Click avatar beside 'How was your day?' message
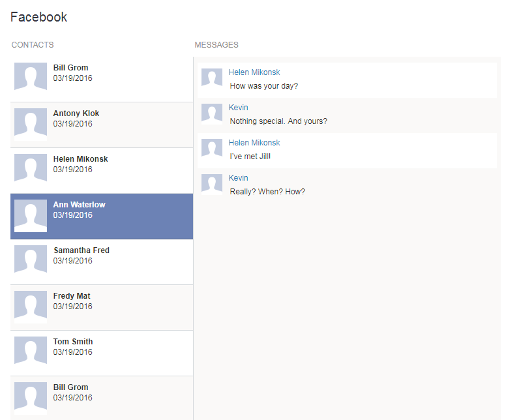This screenshot has width=506, height=420. coord(212,79)
